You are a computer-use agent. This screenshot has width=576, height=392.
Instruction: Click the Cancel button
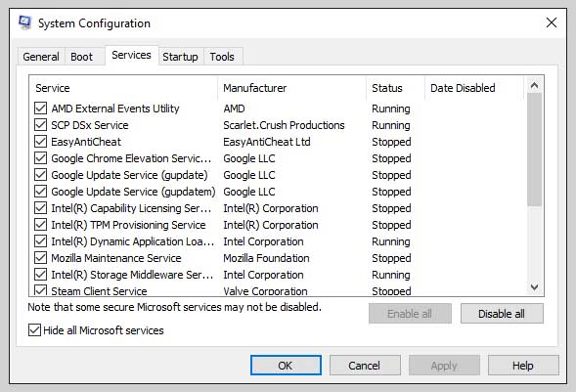tap(365, 366)
